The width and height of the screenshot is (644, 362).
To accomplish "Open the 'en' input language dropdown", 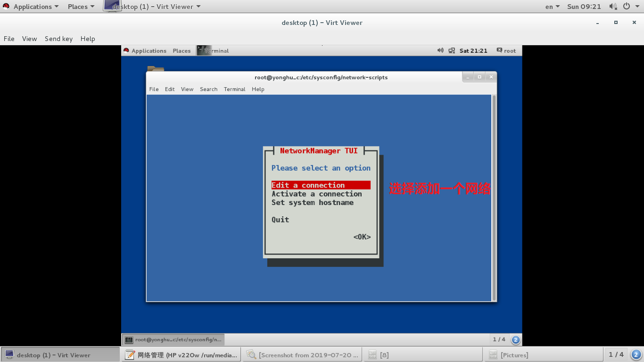I will click(553, 7).
